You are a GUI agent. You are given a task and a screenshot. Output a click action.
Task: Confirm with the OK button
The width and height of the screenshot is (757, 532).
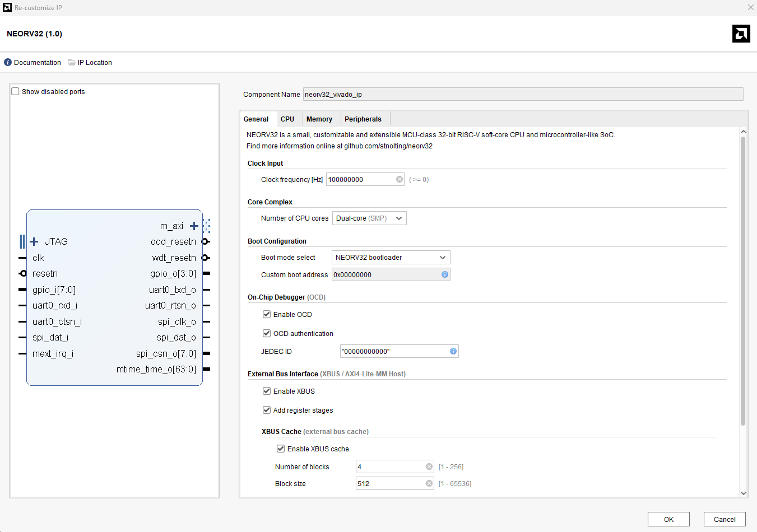point(668,519)
